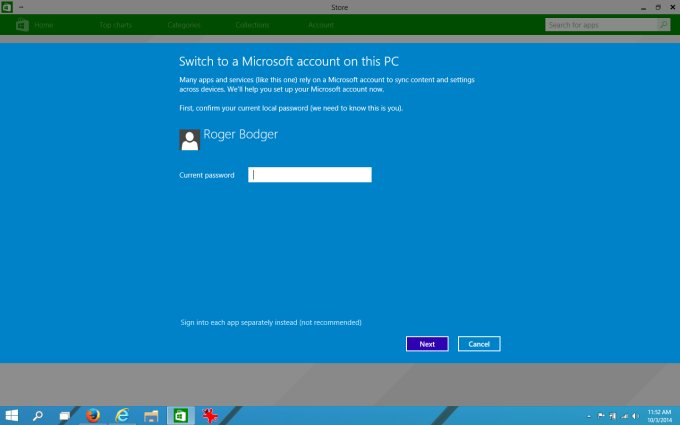Launch Internet Explorer from the taskbar
This screenshot has height=425, width=680.
point(122,416)
